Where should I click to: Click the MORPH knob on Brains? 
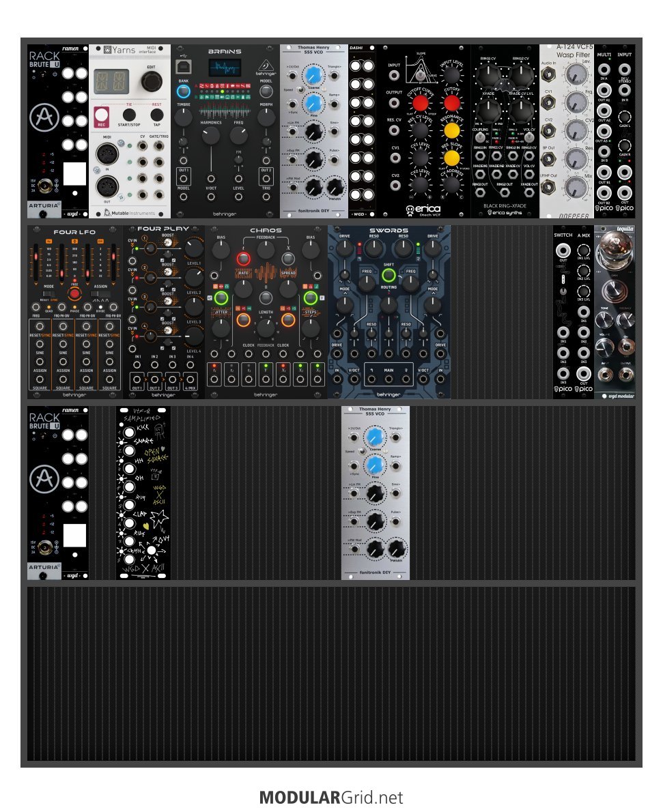(266, 117)
